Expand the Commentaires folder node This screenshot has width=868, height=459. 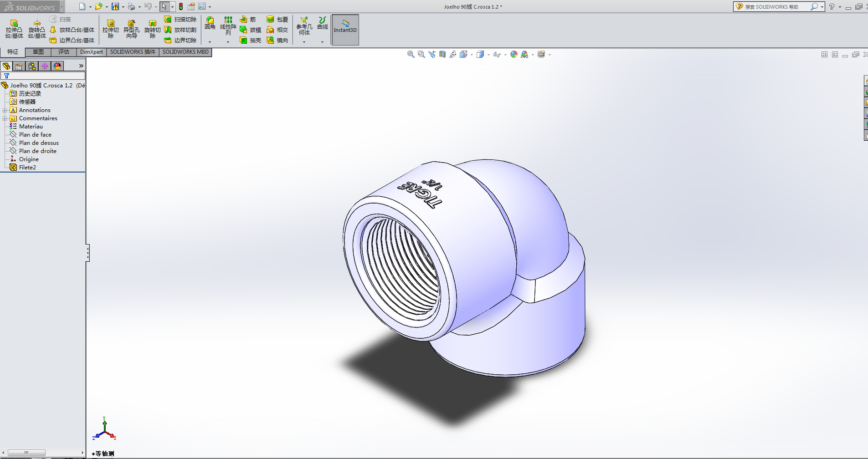(x=5, y=118)
